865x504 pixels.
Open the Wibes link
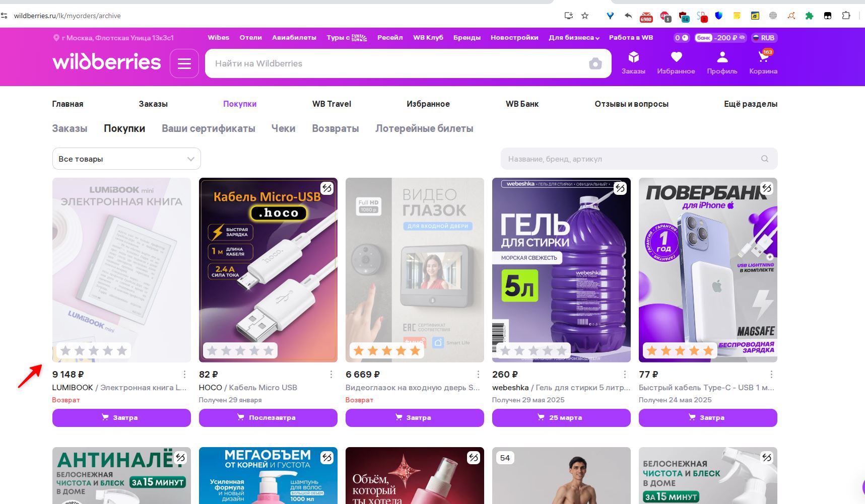pyautogui.click(x=218, y=38)
